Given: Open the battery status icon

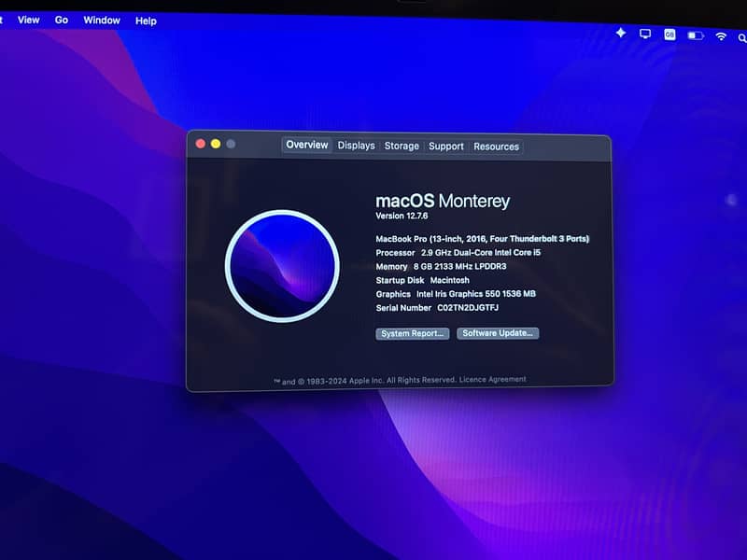Looking at the screenshot, I should [x=696, y=35].
